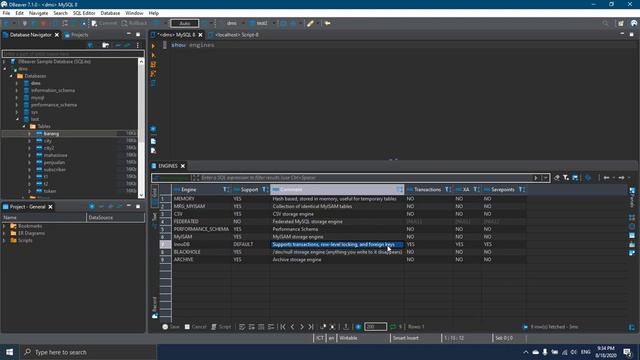Sort by the Transactions column header
Viewport: 640px width, 360px height.
point(428,190)
